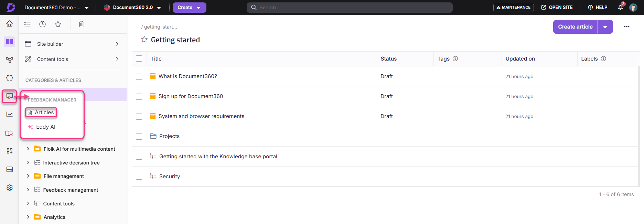
Task: Click the OPEN SITE link
Action: coord(557,7)
